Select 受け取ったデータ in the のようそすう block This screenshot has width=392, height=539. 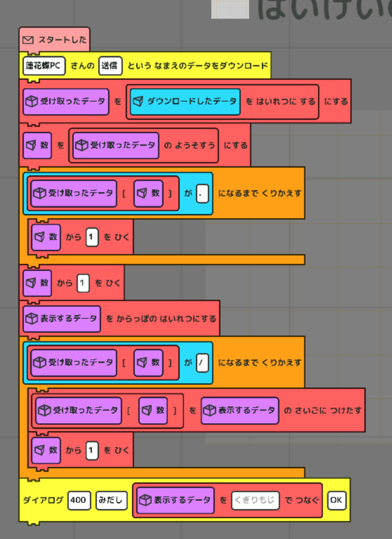click(115, 145)
